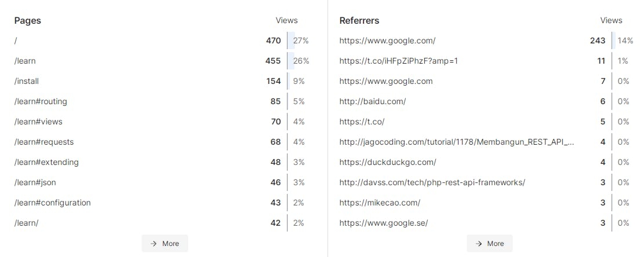This screenshot has width=644, height=257.
Task: Select the https://t.co/ referrer entry
Action: [362, 122]
